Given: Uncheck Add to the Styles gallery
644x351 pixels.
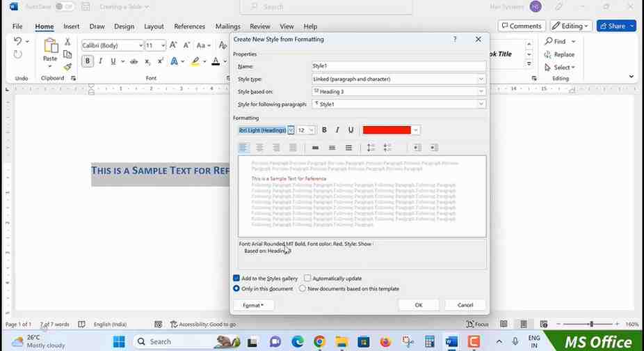Looking at the screenshot, I should 237,279.
